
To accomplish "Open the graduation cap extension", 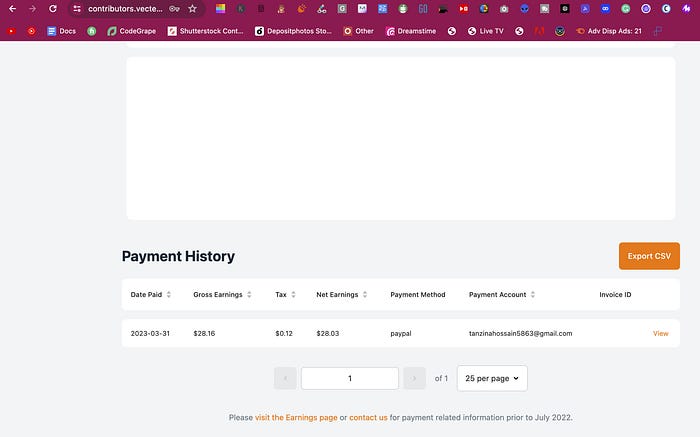I will (x=443, y=8).
